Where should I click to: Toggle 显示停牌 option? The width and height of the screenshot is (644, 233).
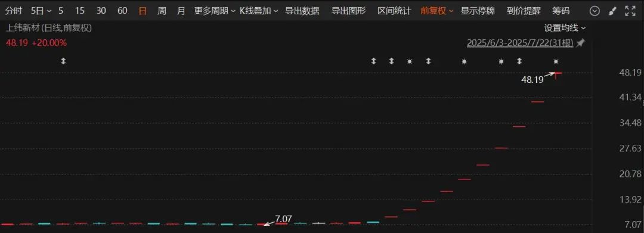pyautogui.click(x=478, y=11)
